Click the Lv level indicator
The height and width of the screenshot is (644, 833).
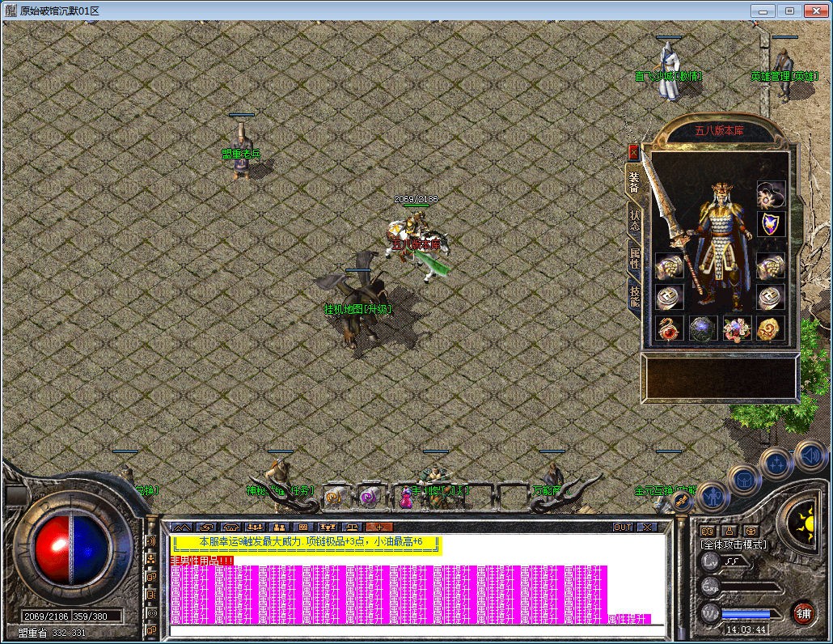(710, 561)
